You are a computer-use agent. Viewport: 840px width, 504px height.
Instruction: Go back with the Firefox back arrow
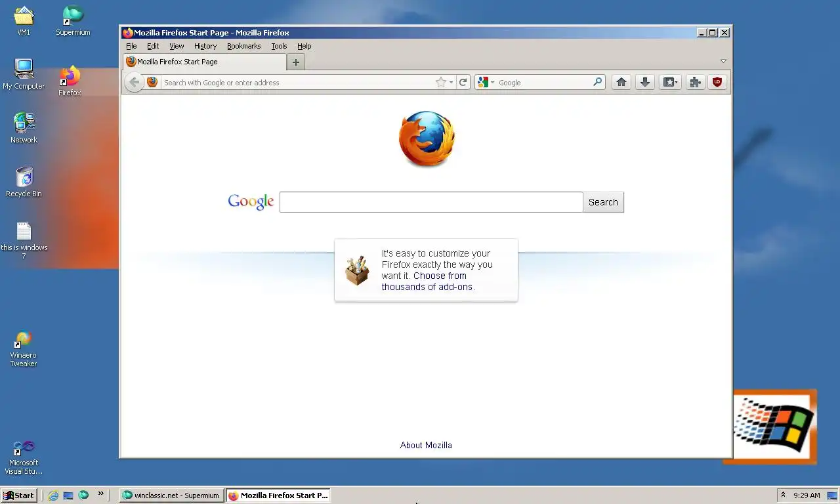(134, 82)
